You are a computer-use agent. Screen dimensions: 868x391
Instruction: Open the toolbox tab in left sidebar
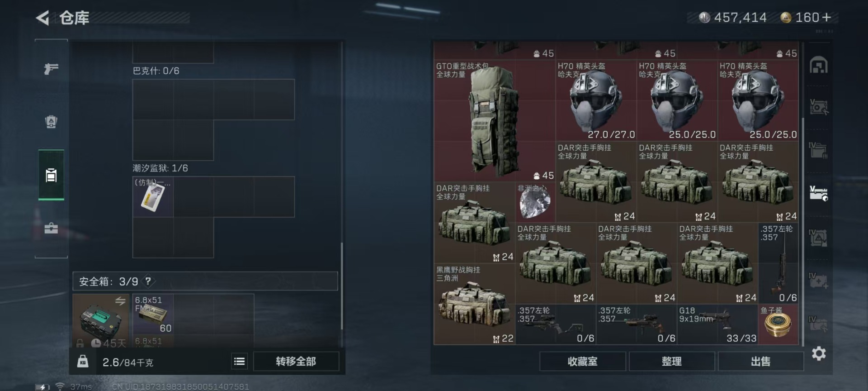click(51, 228)
